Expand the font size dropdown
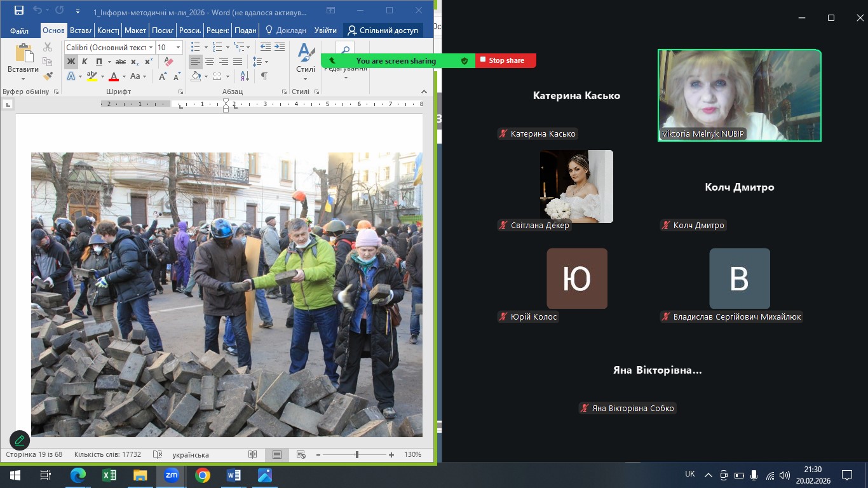Viewport: 868px width, 488px height. (x=178, y=48)
